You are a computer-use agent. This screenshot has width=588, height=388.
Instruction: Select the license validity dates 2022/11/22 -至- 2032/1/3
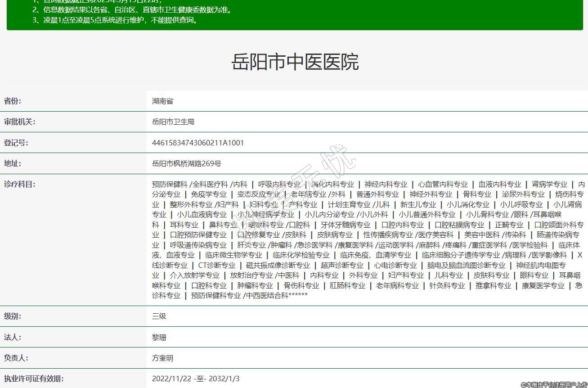point(196,379)
